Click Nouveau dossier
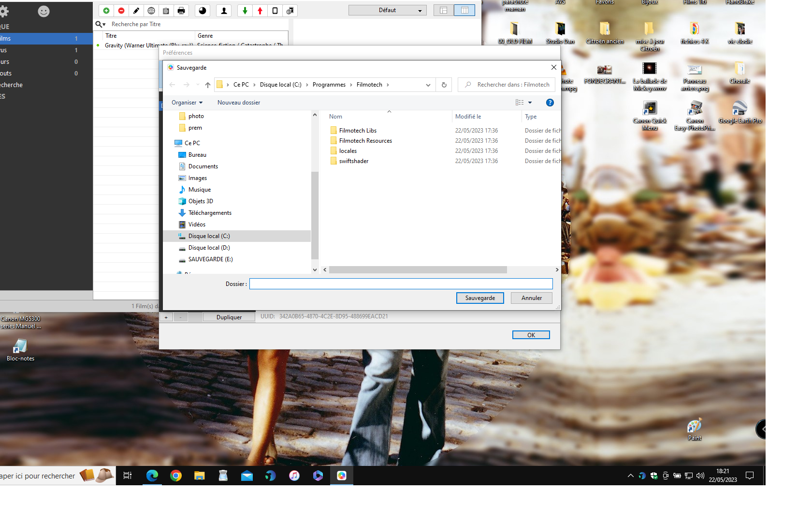812x508 pixels. (238, 103)
